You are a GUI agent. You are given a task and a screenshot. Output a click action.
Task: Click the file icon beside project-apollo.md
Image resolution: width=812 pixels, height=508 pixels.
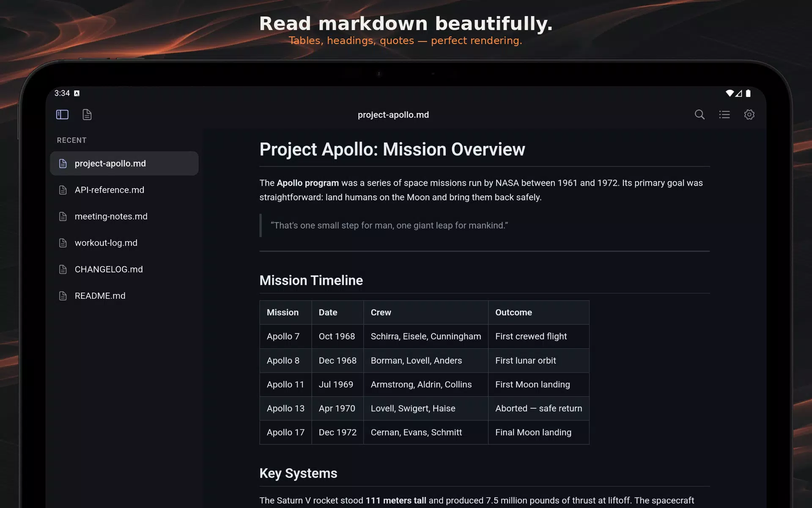[63, 163]
